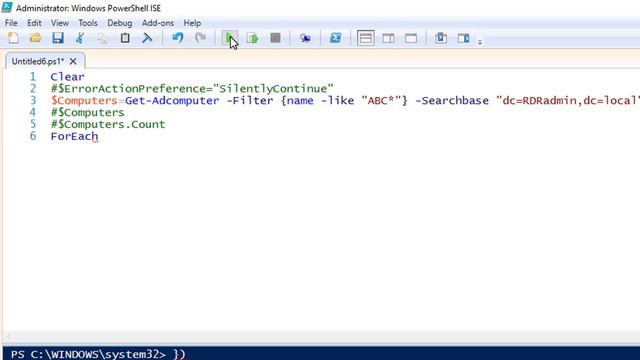Open the Add-ons menu
The image size is (640, 360).
click(158, 23)
